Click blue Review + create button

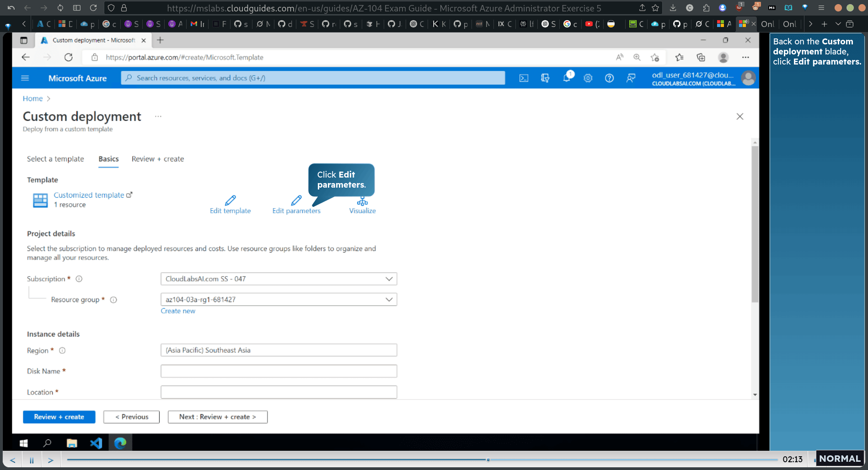click(x=59, y=417)
